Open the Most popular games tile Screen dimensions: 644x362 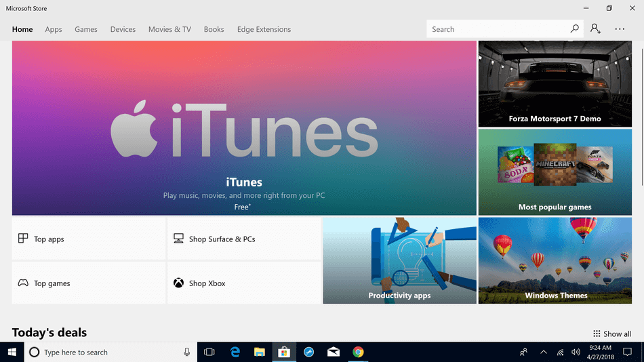click(x=555, y=172)
